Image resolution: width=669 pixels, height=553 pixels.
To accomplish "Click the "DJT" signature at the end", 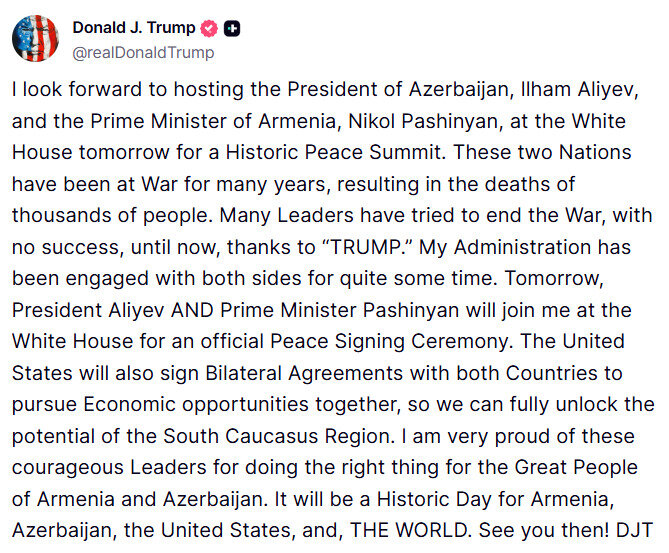I will point(635,530).
